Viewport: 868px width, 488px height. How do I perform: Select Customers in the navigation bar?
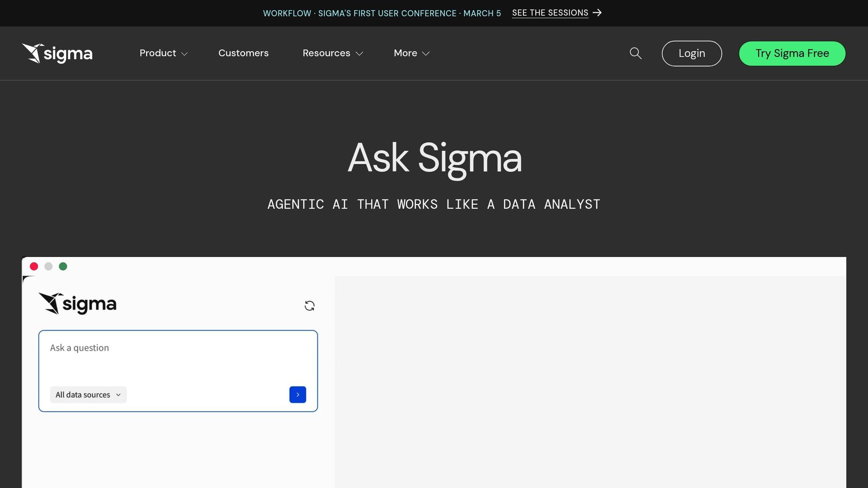click(x=243, y=53)
